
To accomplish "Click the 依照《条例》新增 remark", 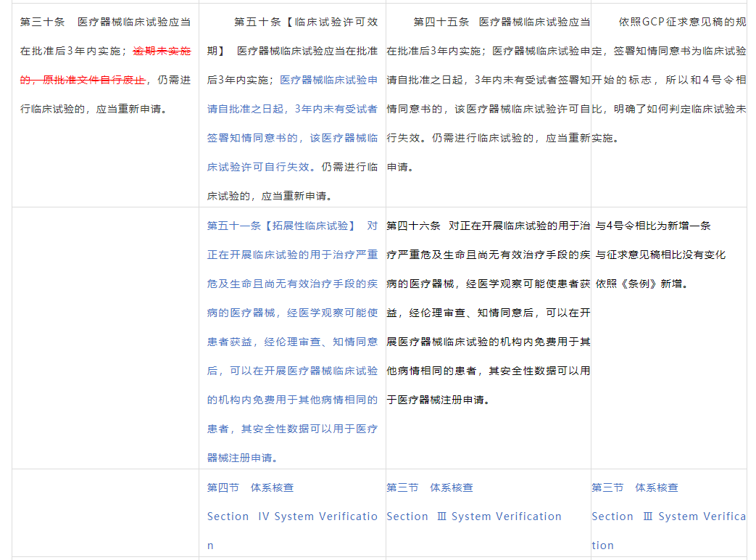I will pyautogui.click(x=641, y=284).
